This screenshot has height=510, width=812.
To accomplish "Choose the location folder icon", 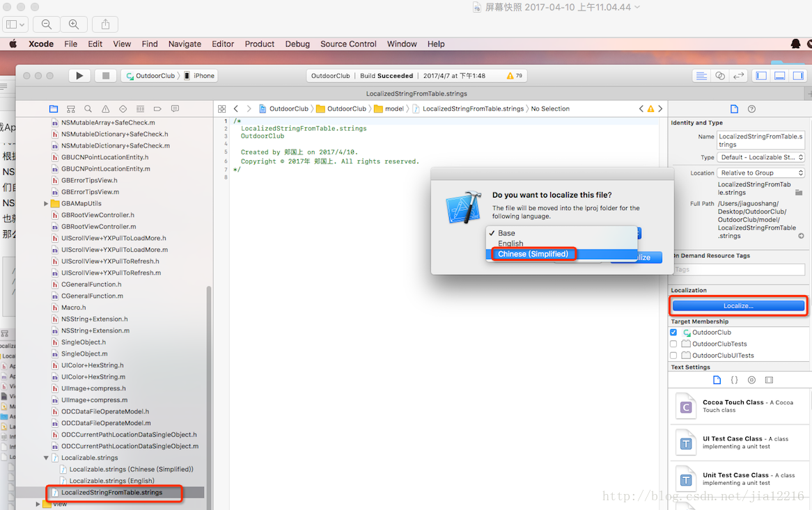I will click(799, 193).
